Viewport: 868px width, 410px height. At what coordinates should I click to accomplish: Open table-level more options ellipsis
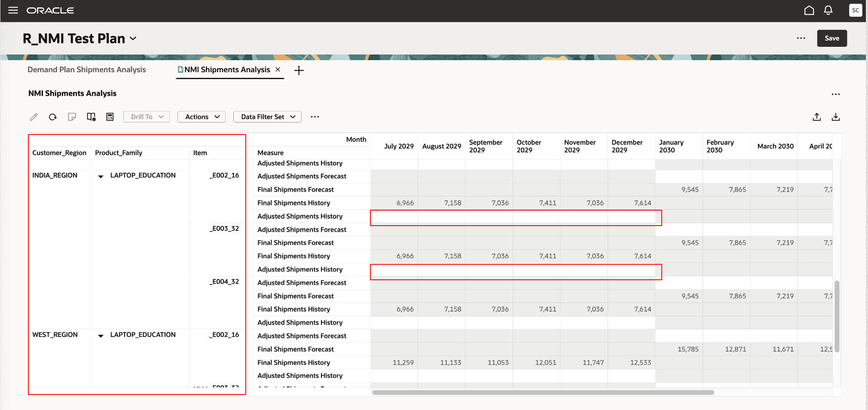pyautogui.click(x=836, y=94)
